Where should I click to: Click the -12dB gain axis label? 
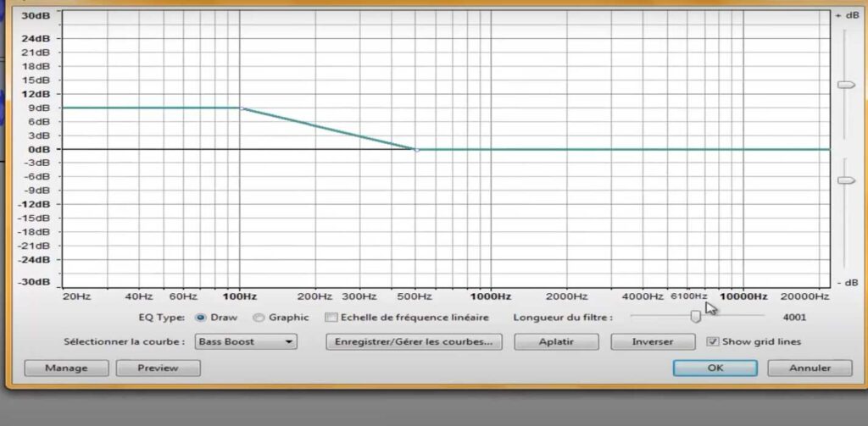[x=34, y=204]
